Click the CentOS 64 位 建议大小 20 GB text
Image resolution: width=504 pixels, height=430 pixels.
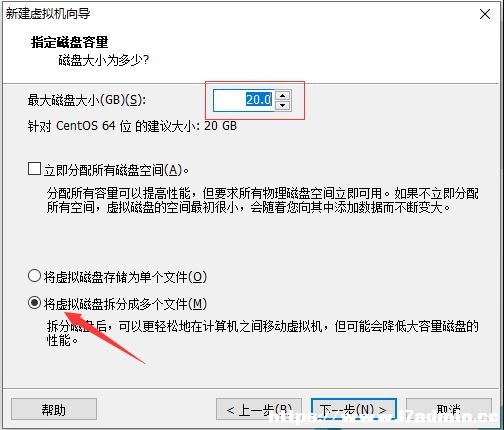[x=132, y=126]
